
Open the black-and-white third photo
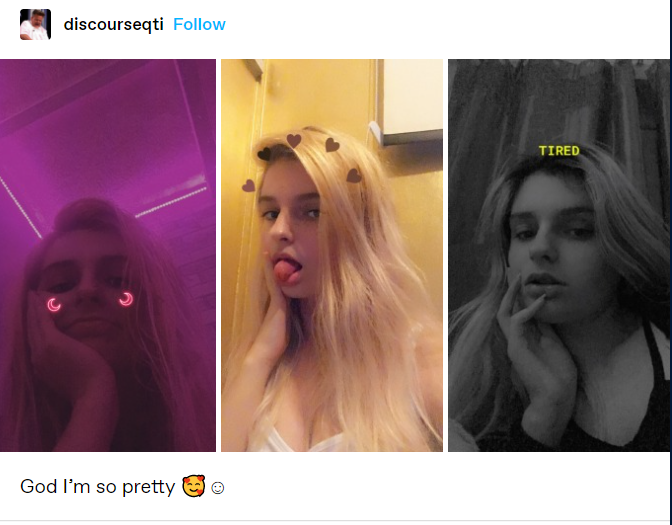click(x=559, y=255)
